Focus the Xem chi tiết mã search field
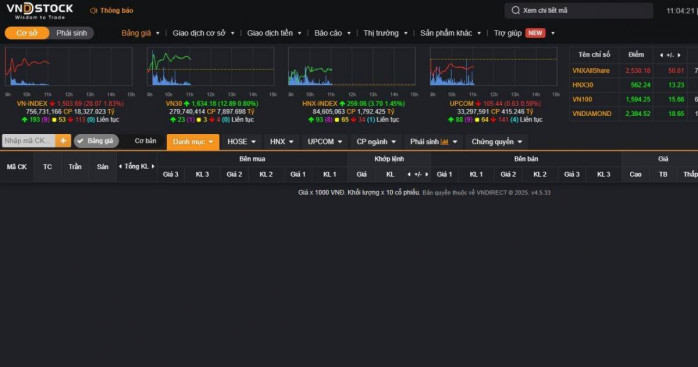This screenshot has width=698, height=367. 579,10
